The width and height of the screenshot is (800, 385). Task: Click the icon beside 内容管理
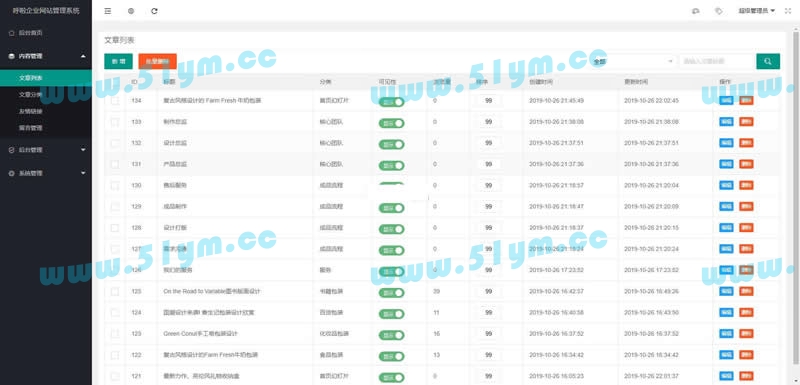(11, 56)
